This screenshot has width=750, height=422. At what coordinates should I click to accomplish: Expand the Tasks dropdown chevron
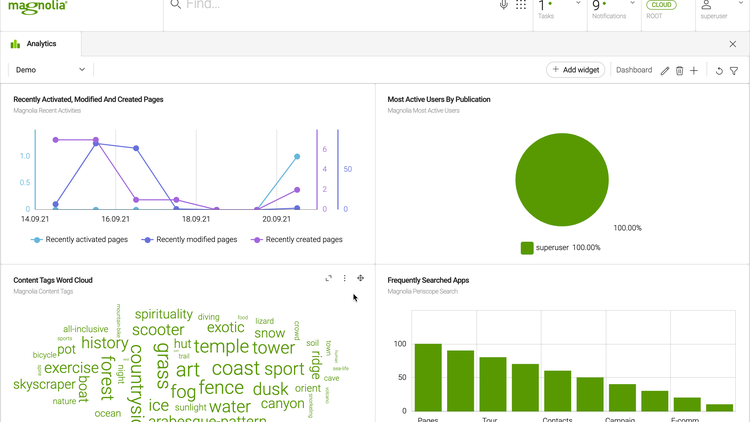(578, 3)
